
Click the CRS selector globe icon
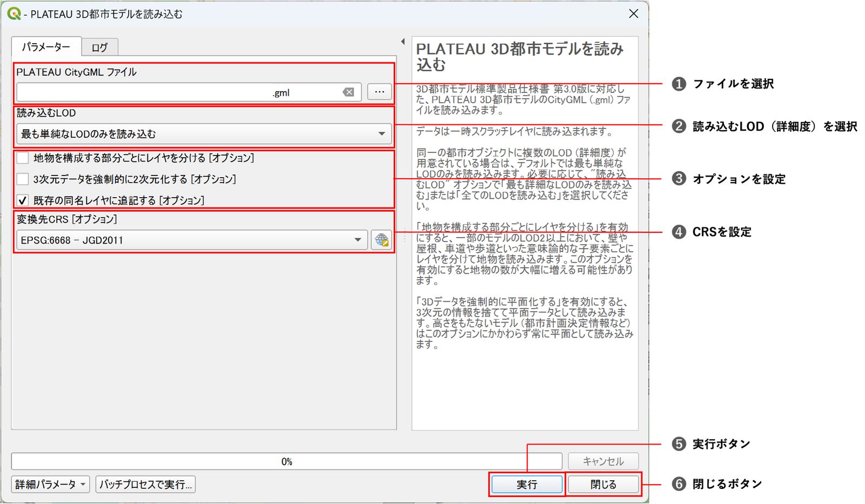(381, 240)
